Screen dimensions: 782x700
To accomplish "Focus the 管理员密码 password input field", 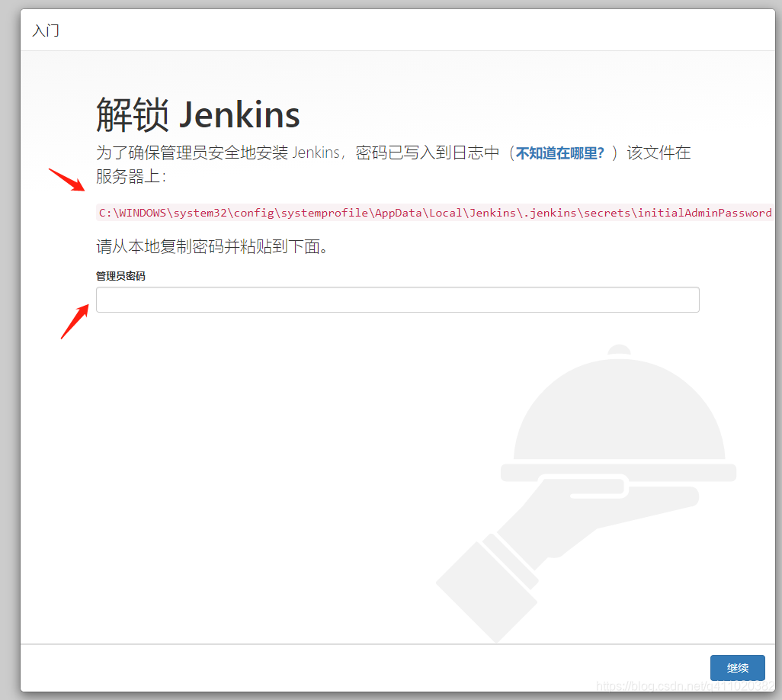I will [x=398, y=300].
